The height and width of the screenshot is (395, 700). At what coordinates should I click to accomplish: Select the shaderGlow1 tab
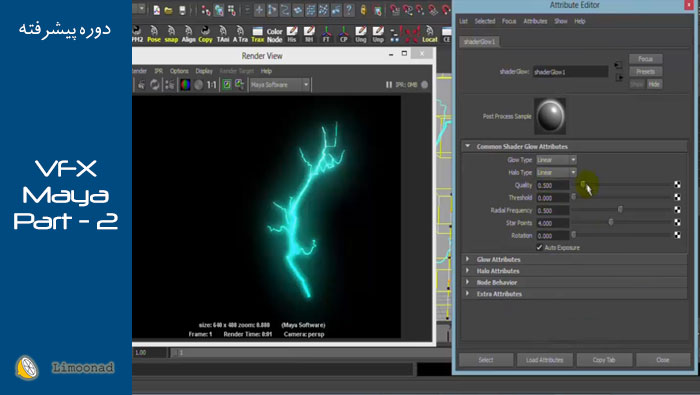point(479,42)
